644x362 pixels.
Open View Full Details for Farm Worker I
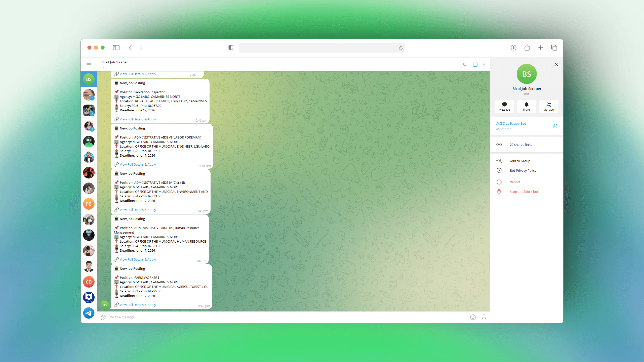[x=138, y=305]
